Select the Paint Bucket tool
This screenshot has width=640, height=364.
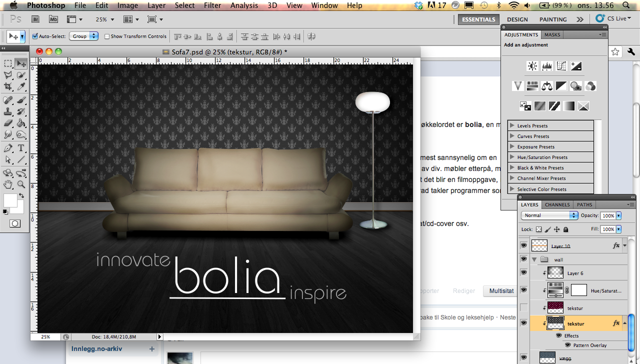click(21, 123)
